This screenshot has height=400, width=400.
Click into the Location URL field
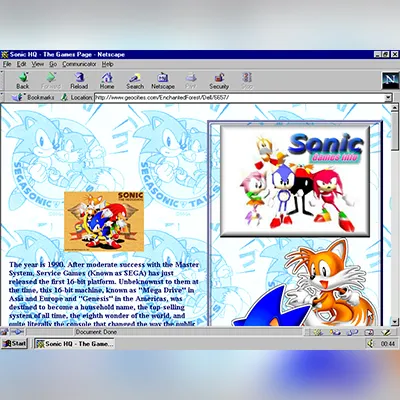239,98
